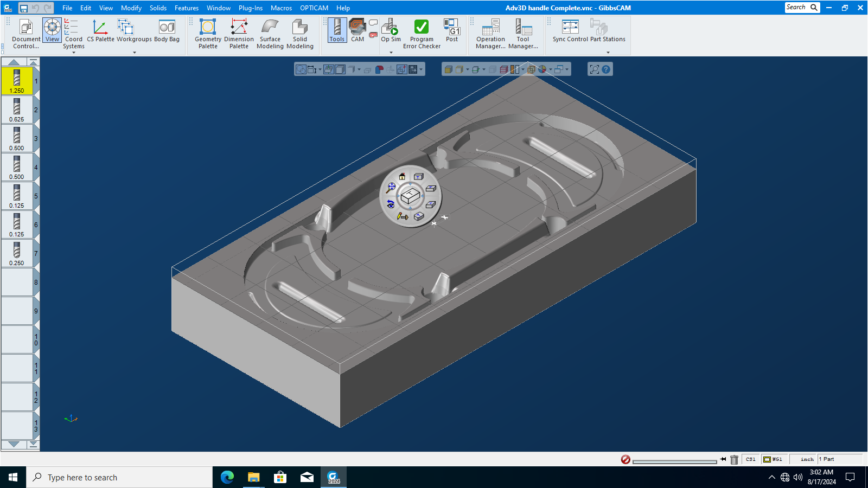Click the WG1 workgroup button in status bar
This screenshot has width=868, height=488.
(x=773, y=459)
